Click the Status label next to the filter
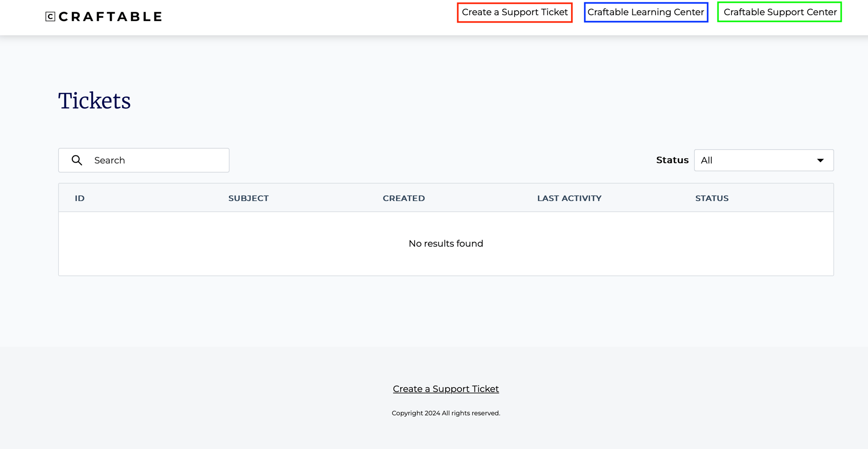This screenshot has height=449, width=868. 672,160
